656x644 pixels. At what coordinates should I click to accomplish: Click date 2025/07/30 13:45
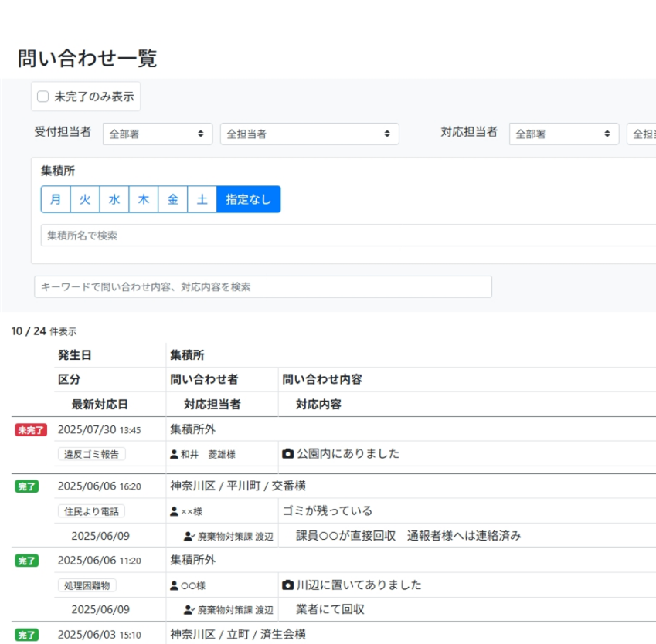(100, 430)
